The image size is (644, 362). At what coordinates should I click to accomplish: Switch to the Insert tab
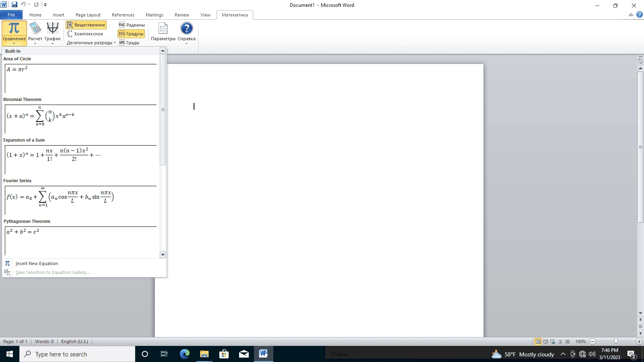point(58,15)
